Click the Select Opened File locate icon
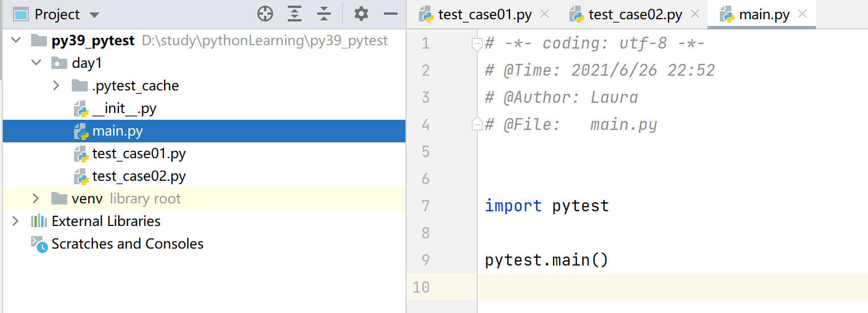868x313 pixels. pyautogui.click(x=265, y=14)
